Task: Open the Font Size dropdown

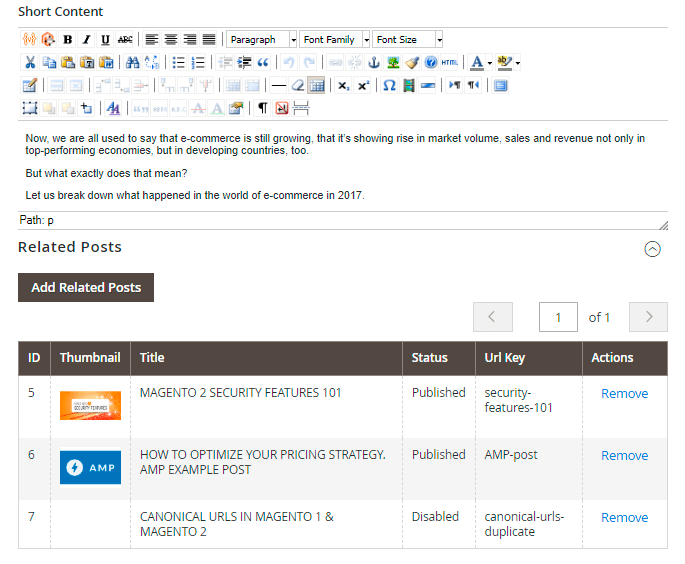Action: click(408, 40)
